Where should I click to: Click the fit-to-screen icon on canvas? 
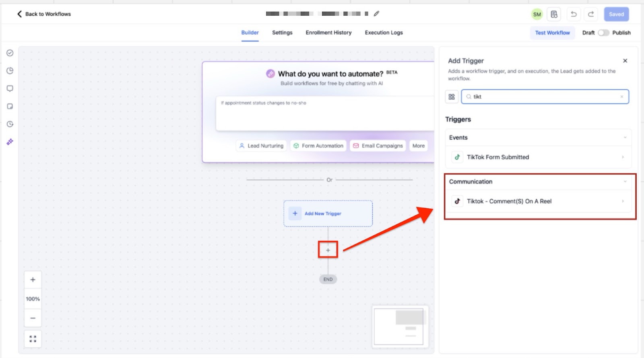33,339
